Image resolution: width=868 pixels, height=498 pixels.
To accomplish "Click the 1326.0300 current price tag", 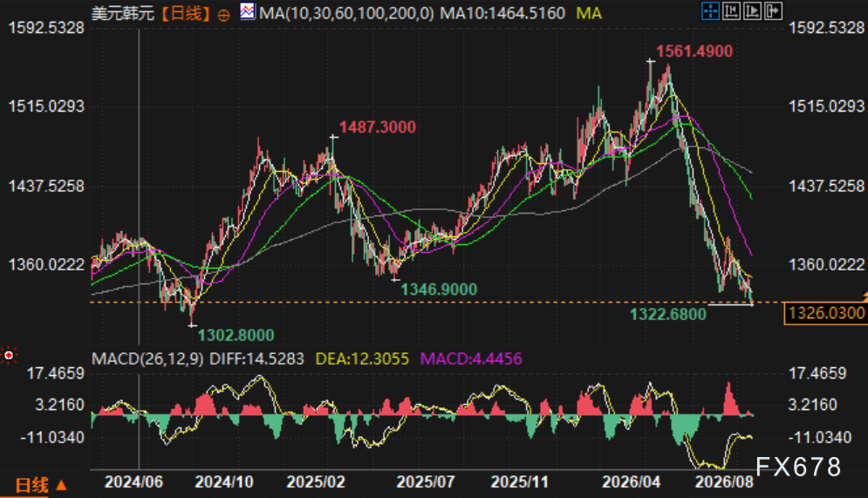I will coord(826,313).
